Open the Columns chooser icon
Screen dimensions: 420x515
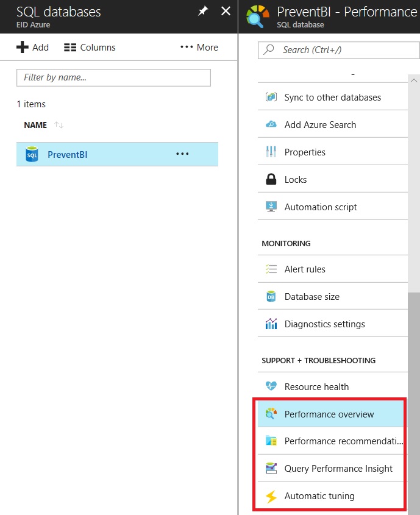click(x=70, y=48)
